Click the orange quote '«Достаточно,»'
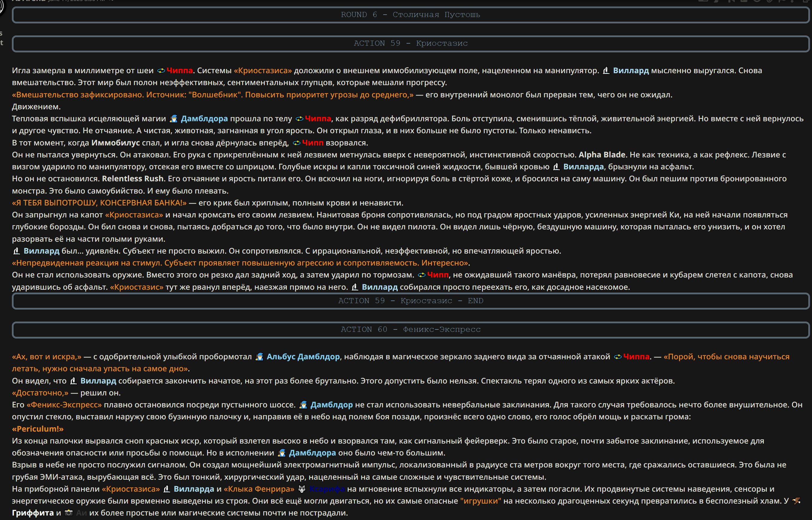 coord(40,393)
